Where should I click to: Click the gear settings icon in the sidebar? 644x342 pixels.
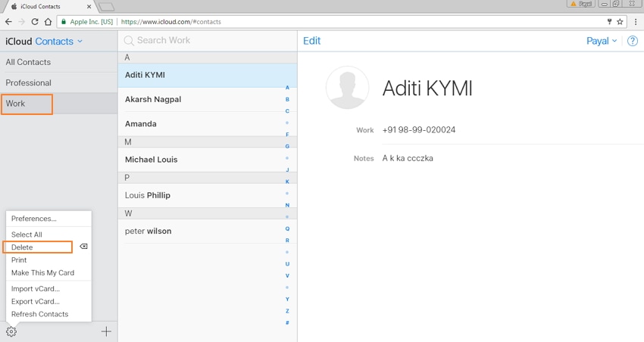point(11,331)
